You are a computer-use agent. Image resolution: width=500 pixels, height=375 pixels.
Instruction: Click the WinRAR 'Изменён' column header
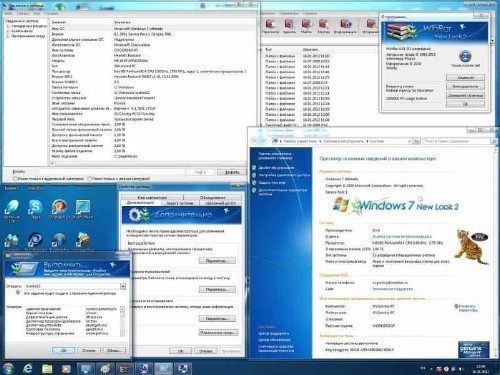(x=310, y=49)
